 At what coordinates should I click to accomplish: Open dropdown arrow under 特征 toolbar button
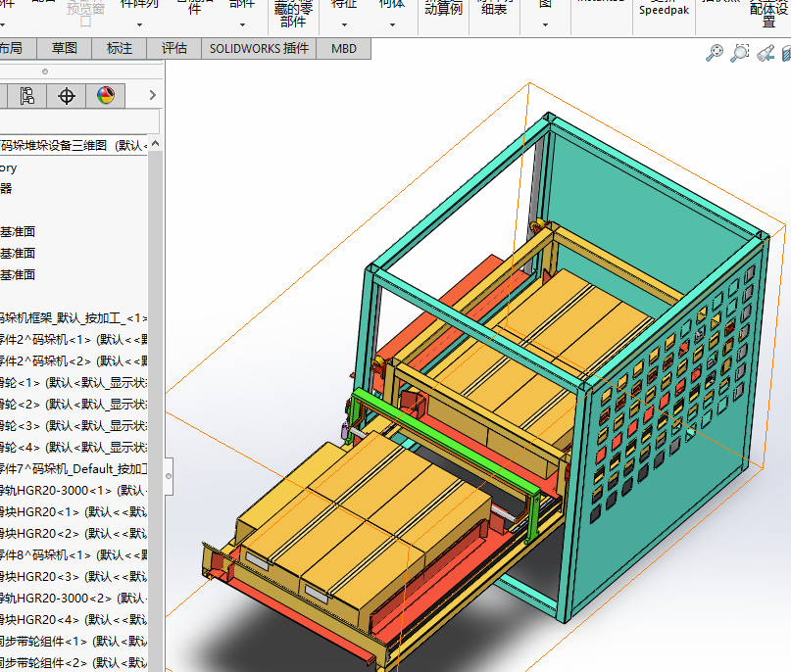pyautogui.click(x=344, y=24)
